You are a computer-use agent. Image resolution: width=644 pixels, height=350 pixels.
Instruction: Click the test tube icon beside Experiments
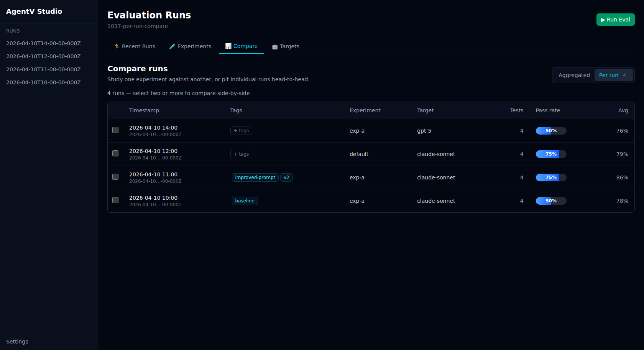click(172, 46)
